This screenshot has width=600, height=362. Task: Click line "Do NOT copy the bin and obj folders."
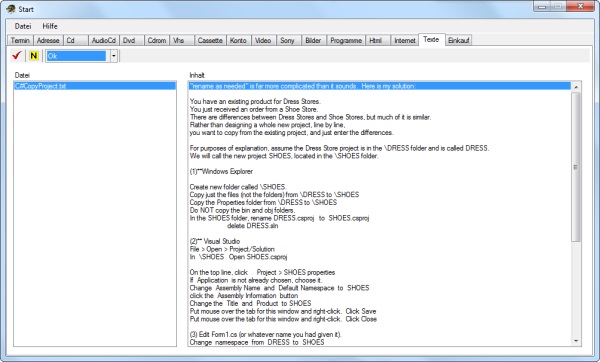[x=242, y=210]
